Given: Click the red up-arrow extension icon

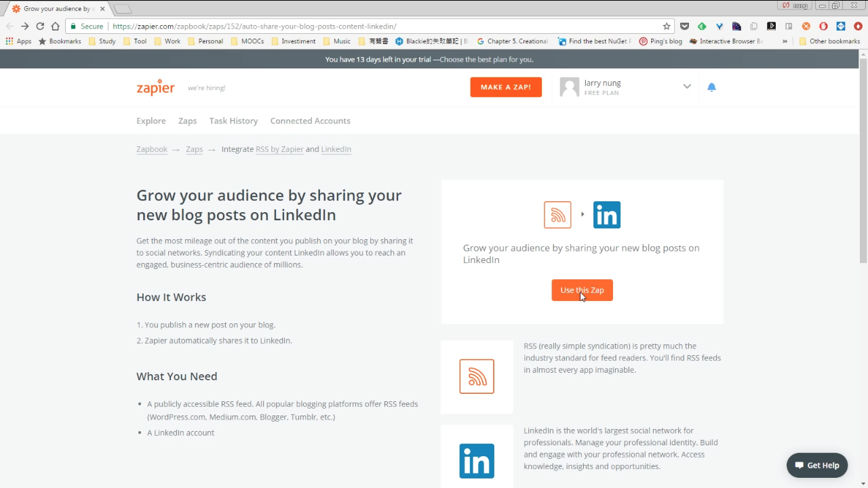Looking at the screenshot, I should point(858,26).
